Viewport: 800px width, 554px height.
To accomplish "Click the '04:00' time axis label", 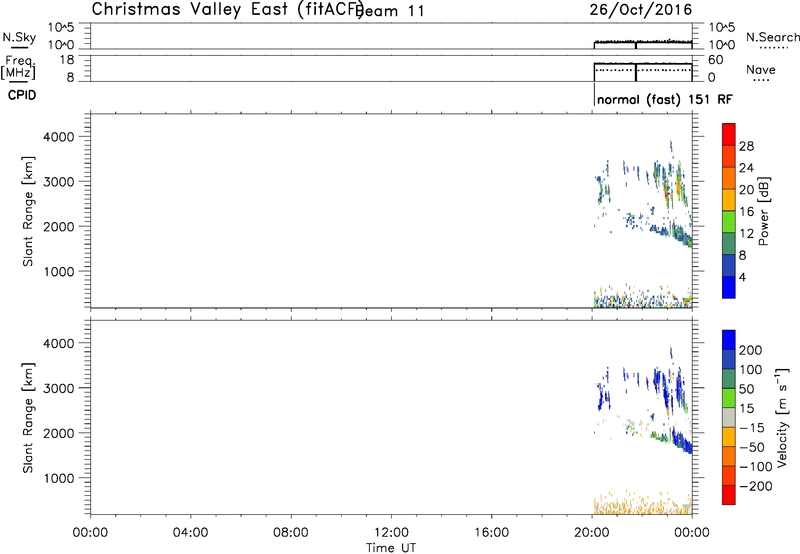I will pos(191,533).
